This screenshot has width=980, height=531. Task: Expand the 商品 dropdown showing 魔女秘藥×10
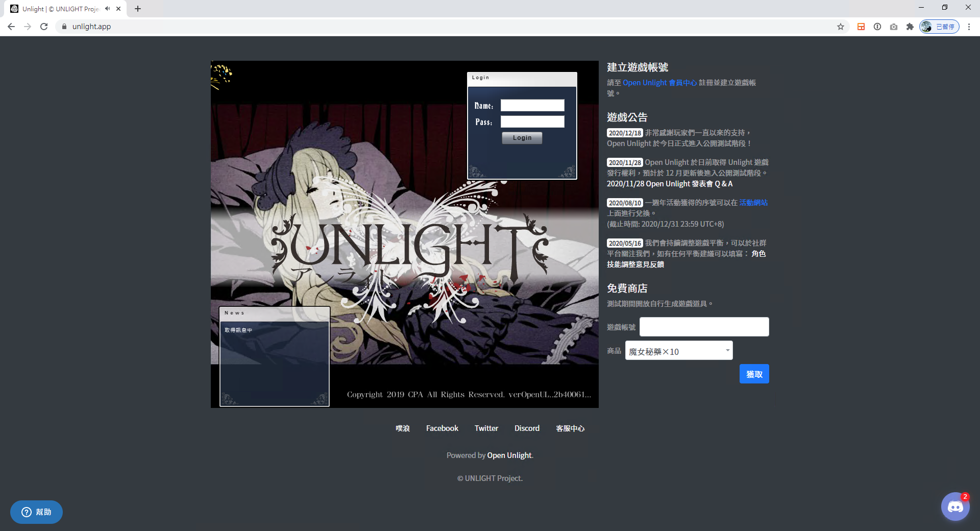click(679, 351)
